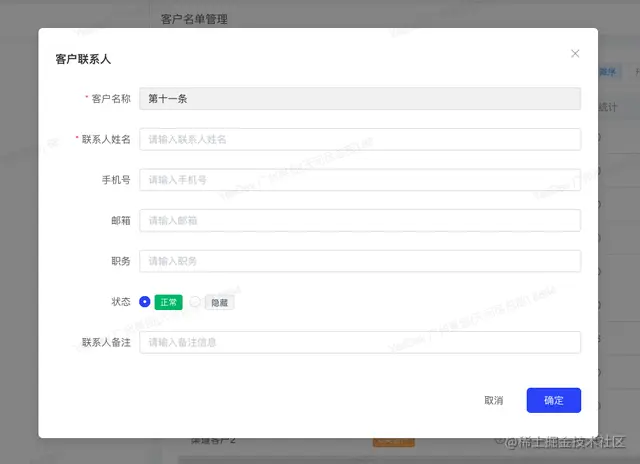Click into the 手机号 input field
The width and height of the screenshot is (640, 464).
click(360, 180)
